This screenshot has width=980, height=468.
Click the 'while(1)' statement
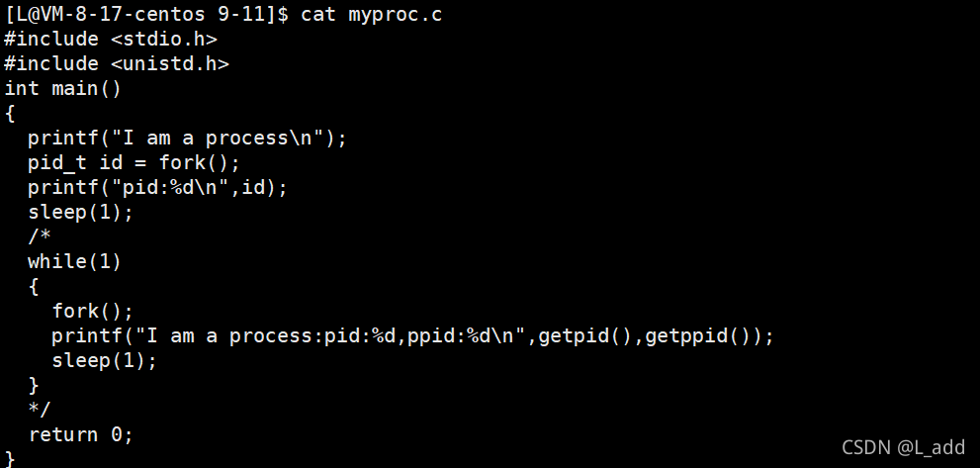coord(74,261)
